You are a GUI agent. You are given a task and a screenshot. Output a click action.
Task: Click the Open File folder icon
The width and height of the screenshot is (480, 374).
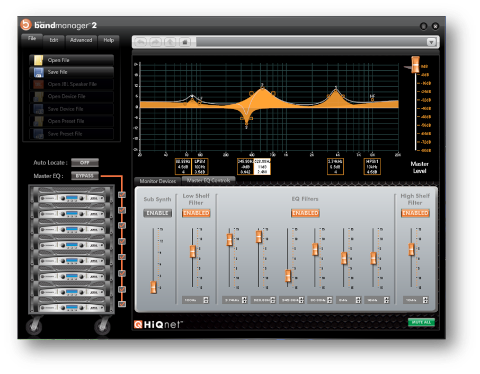coord(39,60)
